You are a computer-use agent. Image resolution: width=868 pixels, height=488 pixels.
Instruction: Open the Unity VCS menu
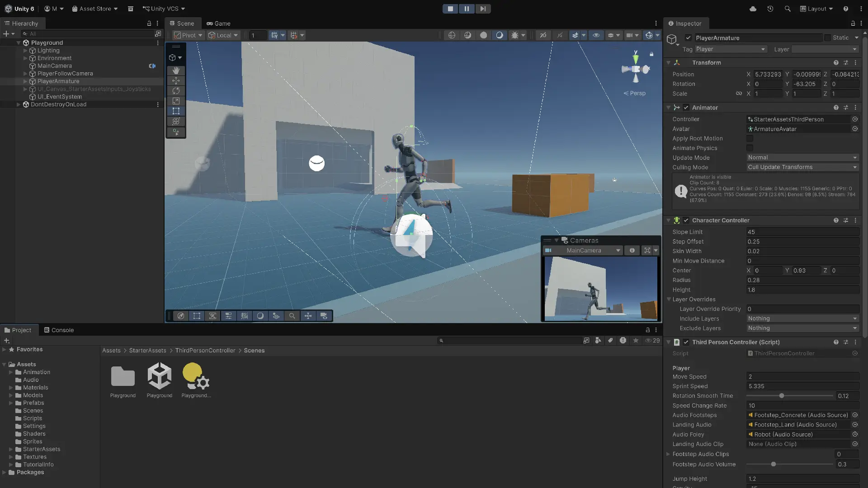(x=164, y=9)
